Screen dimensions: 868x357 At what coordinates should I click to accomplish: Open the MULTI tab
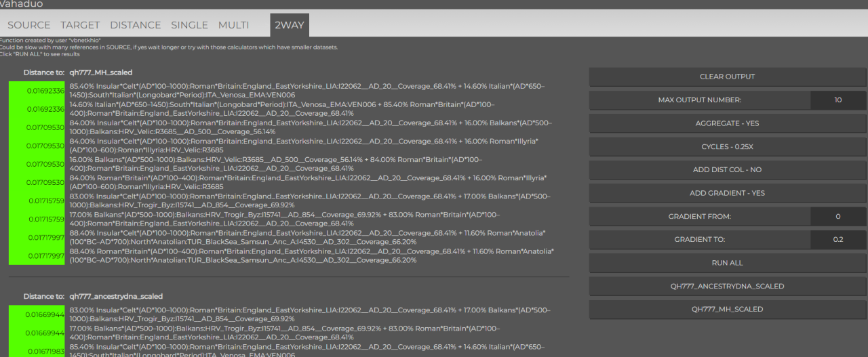pyautogui.click(x=233, y=25)
